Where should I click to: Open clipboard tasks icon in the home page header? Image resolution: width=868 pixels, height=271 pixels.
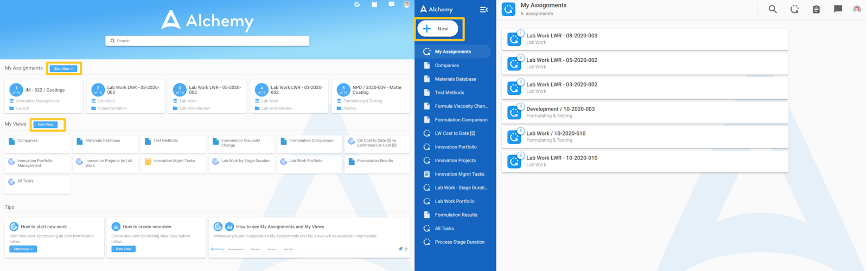(374, 4)
